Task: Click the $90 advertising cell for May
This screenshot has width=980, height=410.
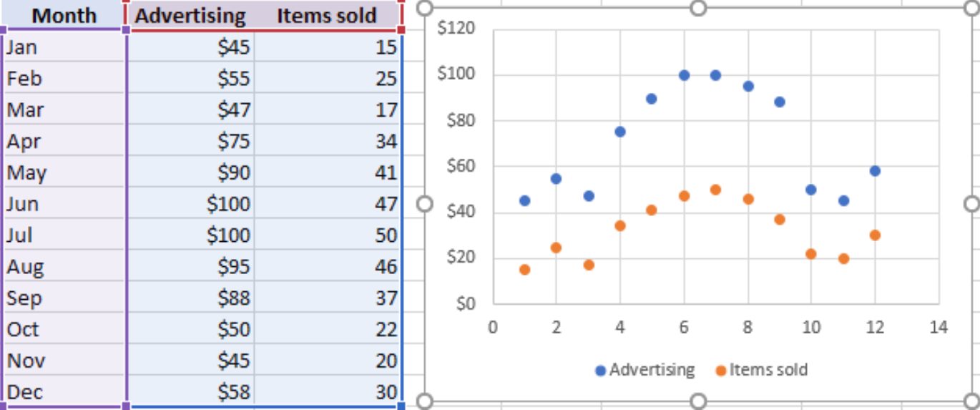Action: [x=191, y=172]
